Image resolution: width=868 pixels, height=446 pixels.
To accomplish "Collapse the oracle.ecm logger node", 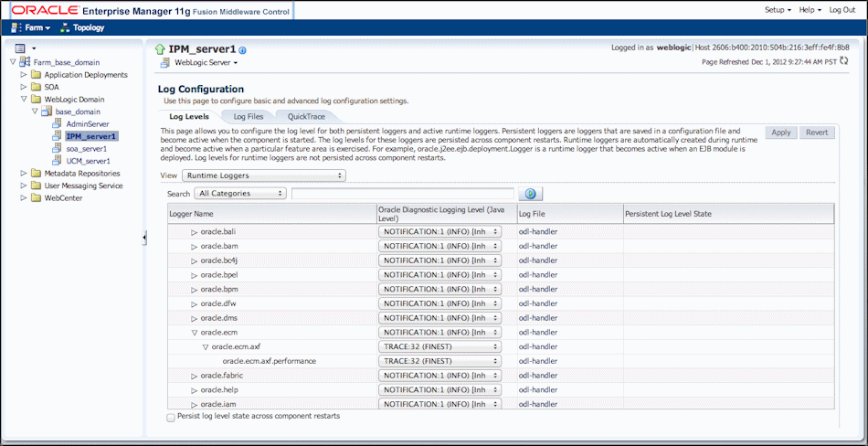I will [194, 333].
